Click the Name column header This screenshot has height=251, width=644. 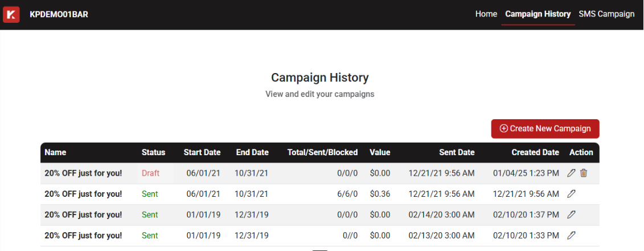pos(55,152)
